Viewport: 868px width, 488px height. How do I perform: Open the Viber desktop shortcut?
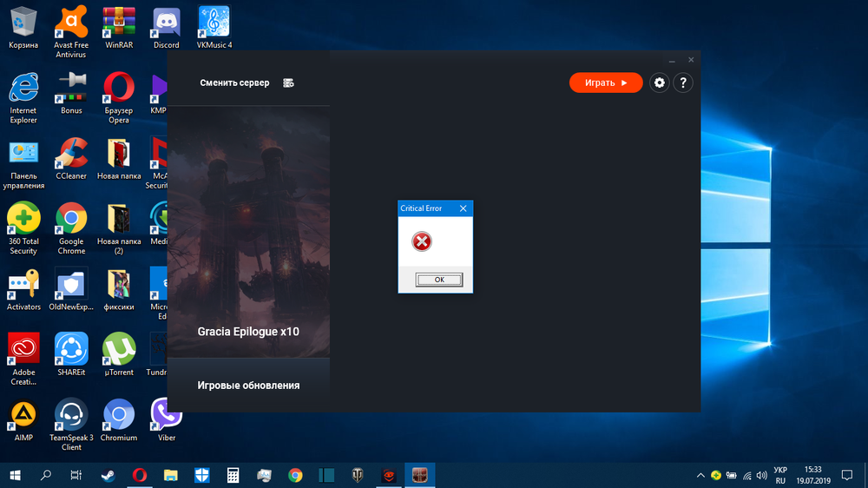point(166,420)
